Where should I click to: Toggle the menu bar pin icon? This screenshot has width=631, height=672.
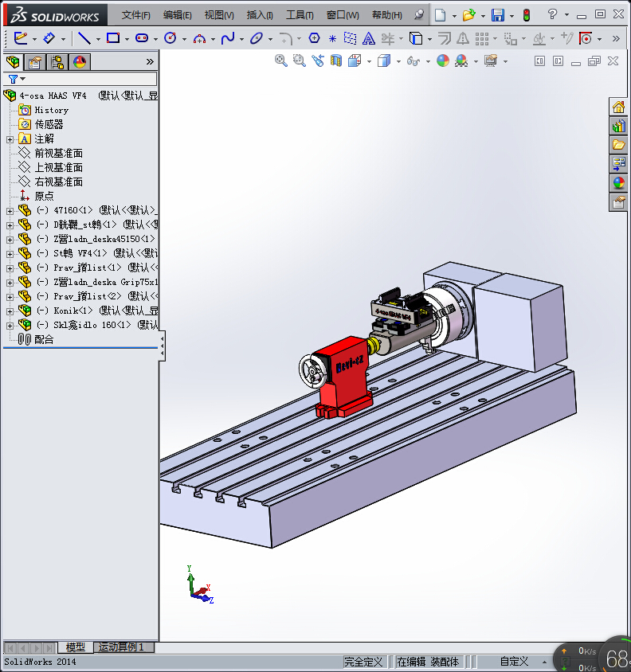coord(418,14)
